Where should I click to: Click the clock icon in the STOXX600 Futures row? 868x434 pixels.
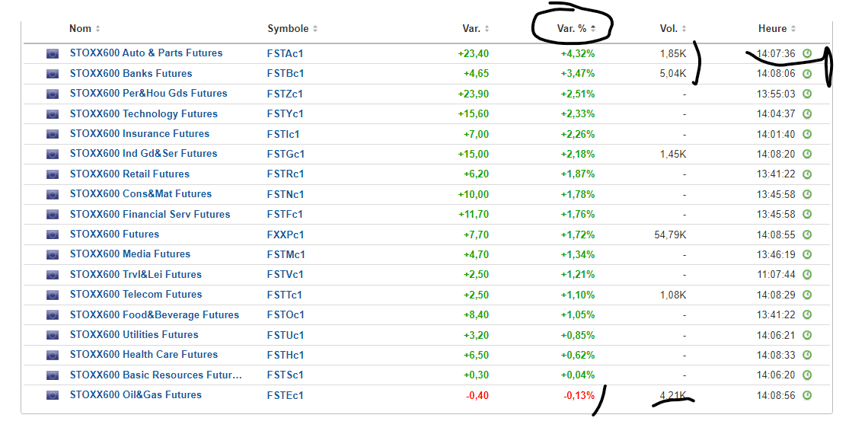point(807,235)
